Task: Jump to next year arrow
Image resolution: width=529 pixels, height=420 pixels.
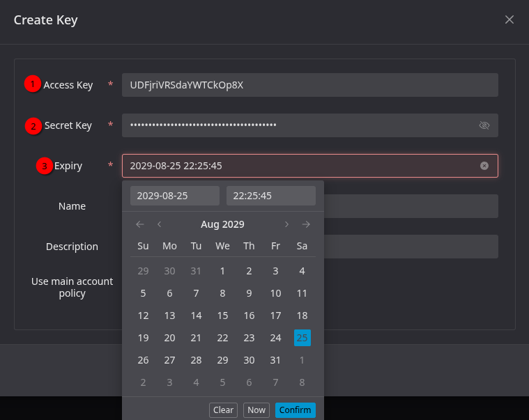Action: point(306,224)
